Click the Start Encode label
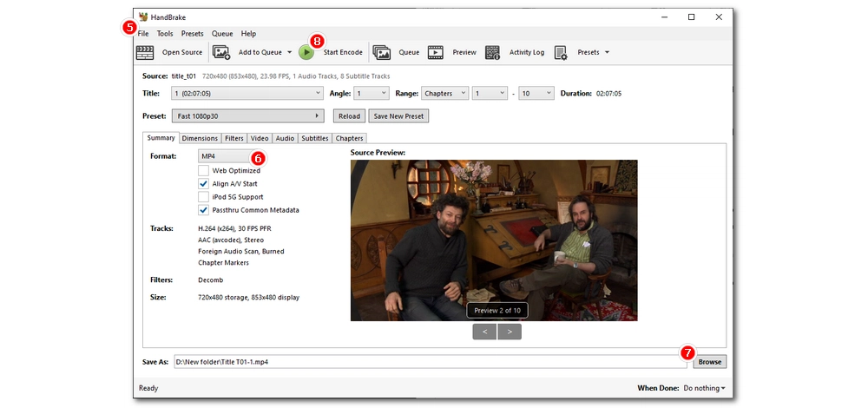This screenshot has height=408, width=868. [343, 53]
